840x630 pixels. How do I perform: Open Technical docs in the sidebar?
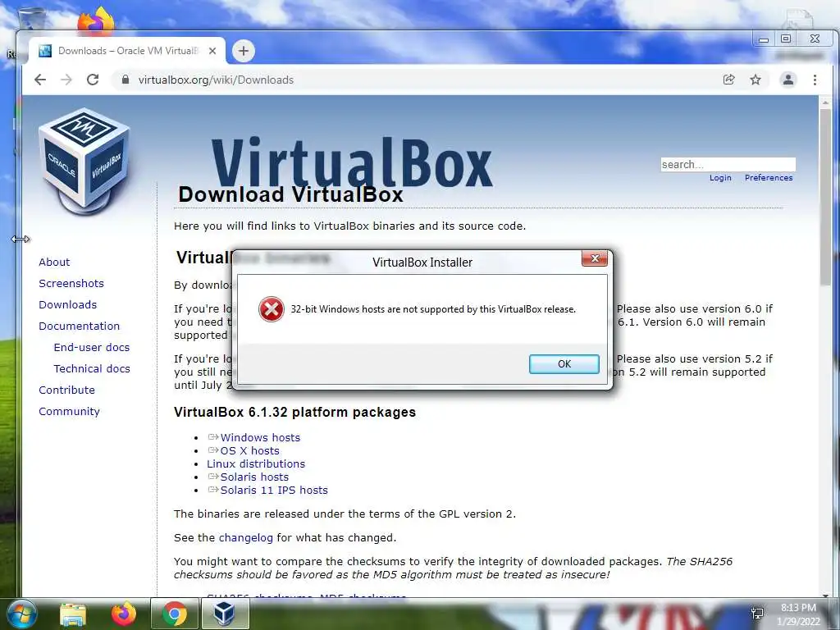[92, 369]
